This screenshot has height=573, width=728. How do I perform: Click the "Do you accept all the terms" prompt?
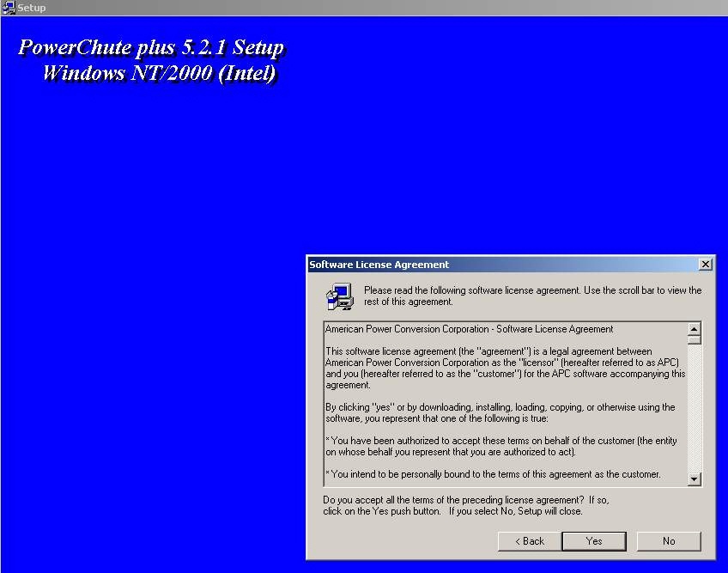tap(465, 506)
